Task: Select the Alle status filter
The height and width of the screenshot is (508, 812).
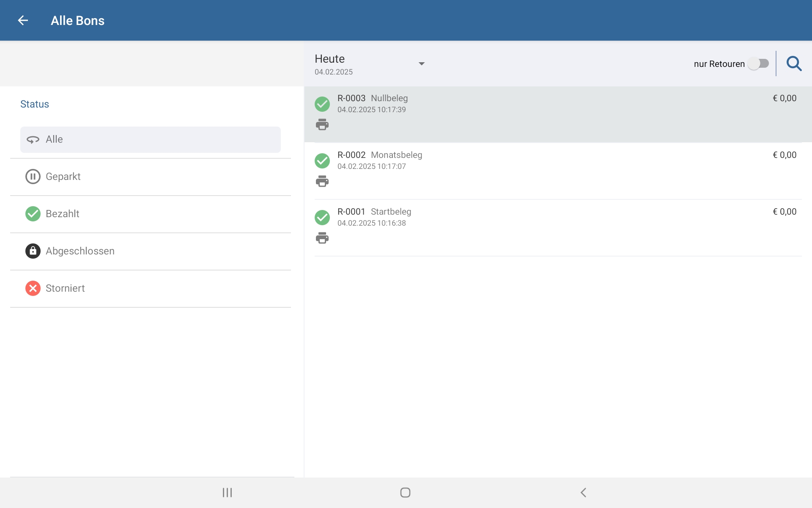Action: point(150,139)
